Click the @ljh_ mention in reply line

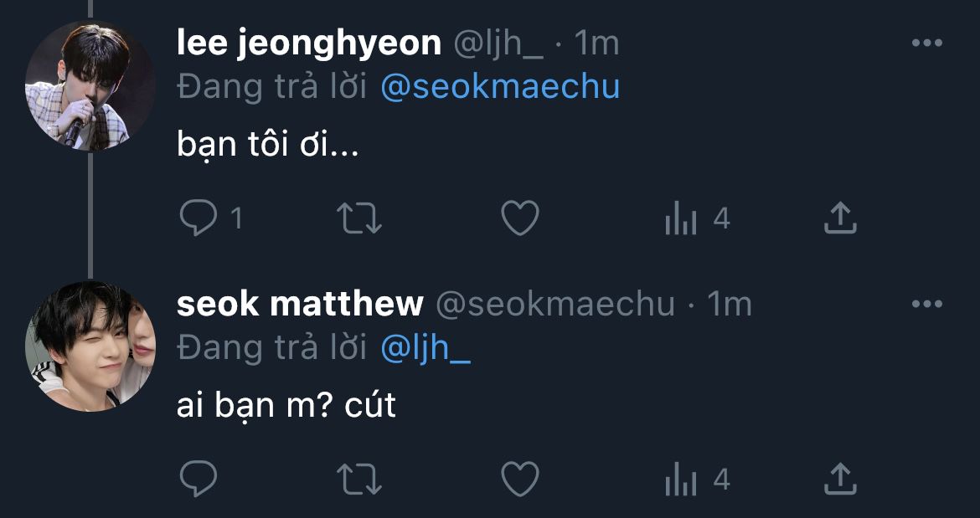point(425,348)
